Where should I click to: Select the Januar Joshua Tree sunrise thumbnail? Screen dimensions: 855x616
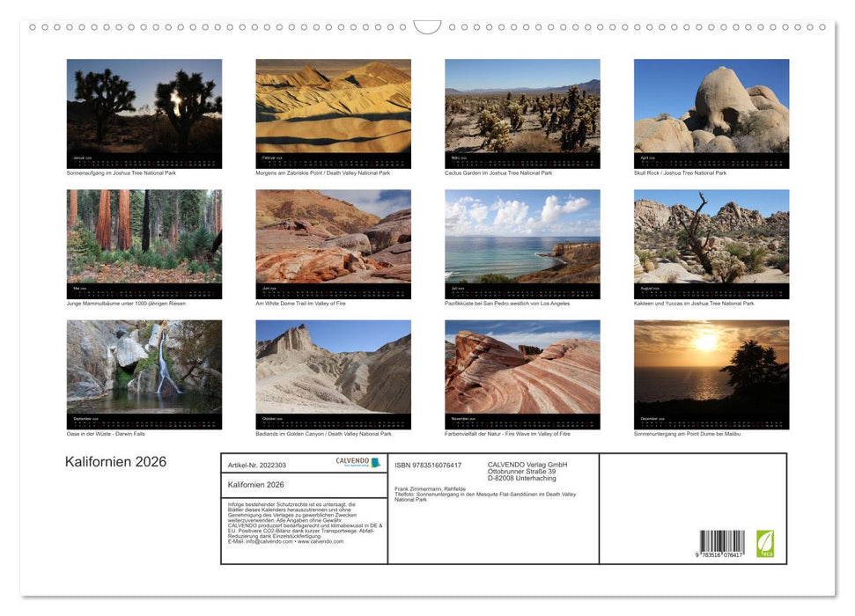click(x=144, y=110)
